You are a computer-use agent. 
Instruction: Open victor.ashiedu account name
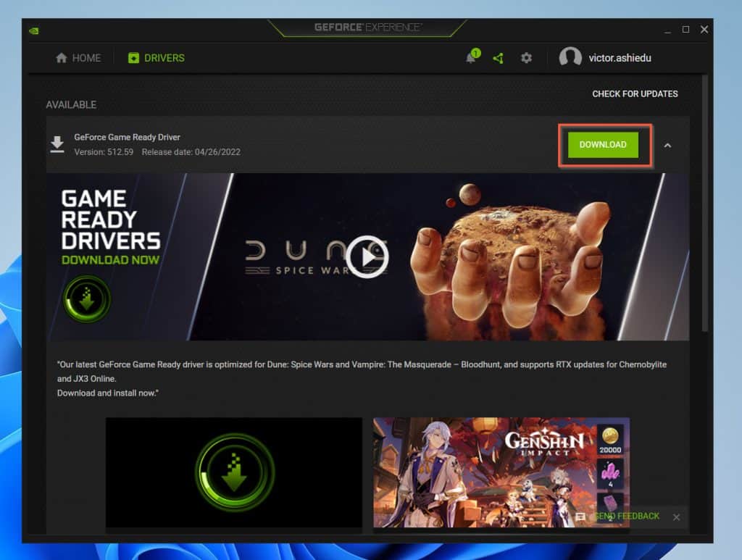(620, 58)
